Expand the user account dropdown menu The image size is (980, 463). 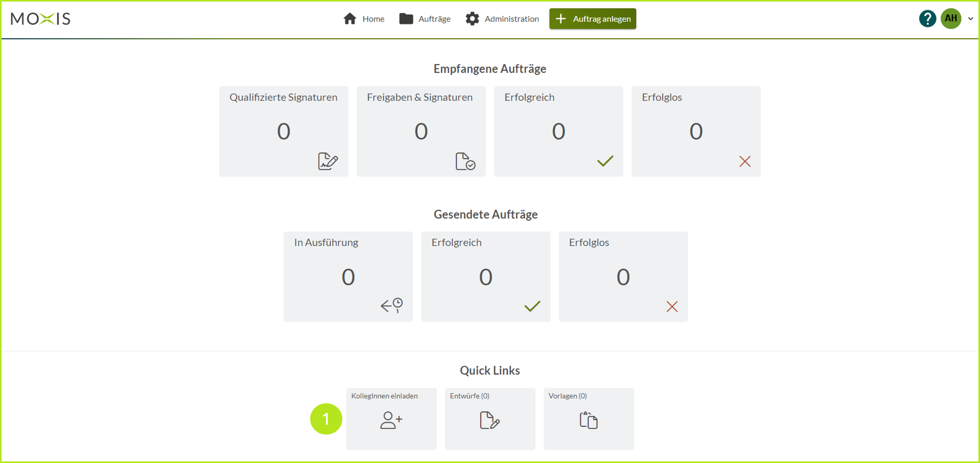pyautogui.click(x=968, y=18)
